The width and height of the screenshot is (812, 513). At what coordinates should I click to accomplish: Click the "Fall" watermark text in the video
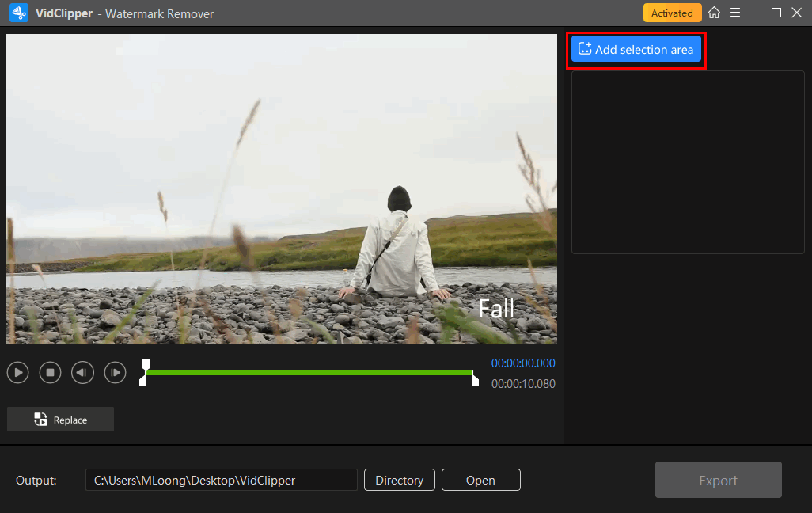[496, 309]
